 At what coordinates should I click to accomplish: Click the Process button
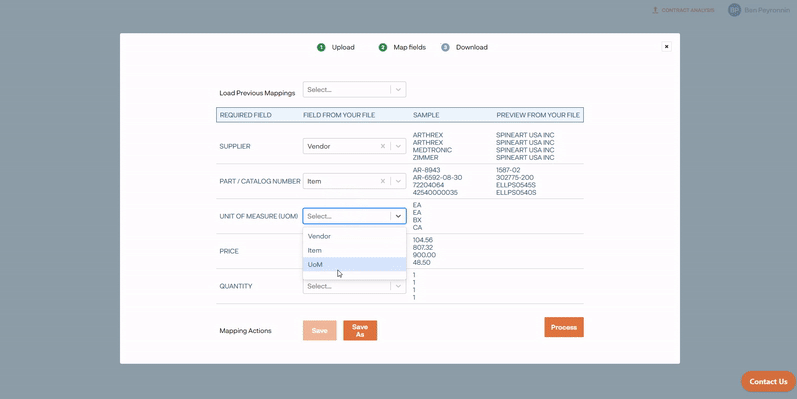tap(564, 327)
